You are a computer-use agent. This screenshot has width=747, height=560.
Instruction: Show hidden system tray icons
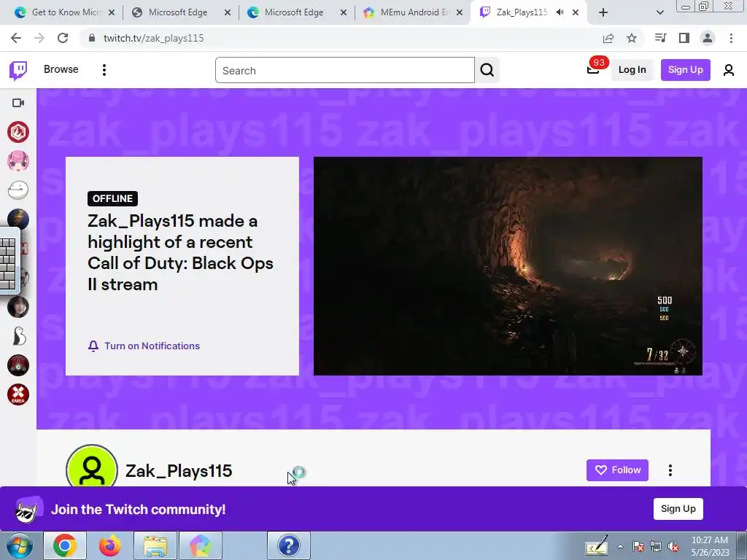coord(620,546)
